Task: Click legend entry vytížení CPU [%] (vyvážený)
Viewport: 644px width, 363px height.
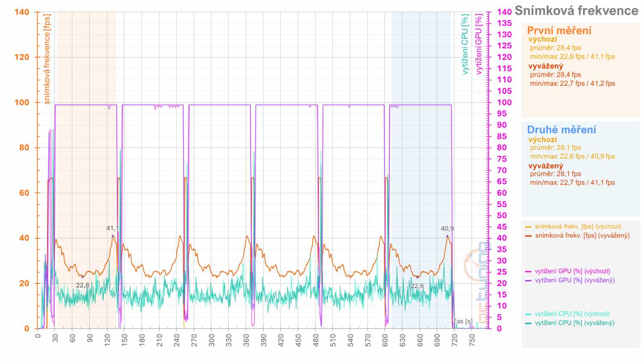Action: [575, 323]
